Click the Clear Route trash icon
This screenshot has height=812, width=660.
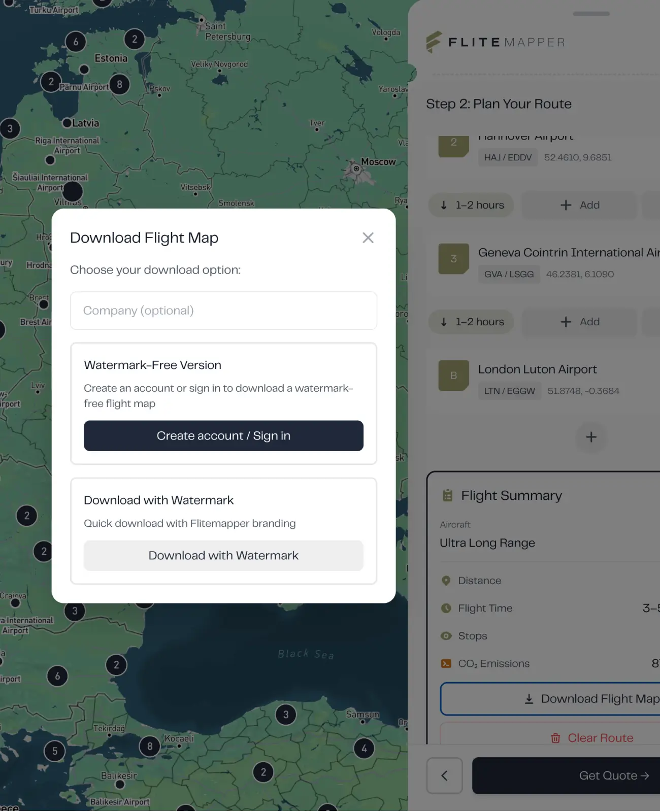[555, 738]
